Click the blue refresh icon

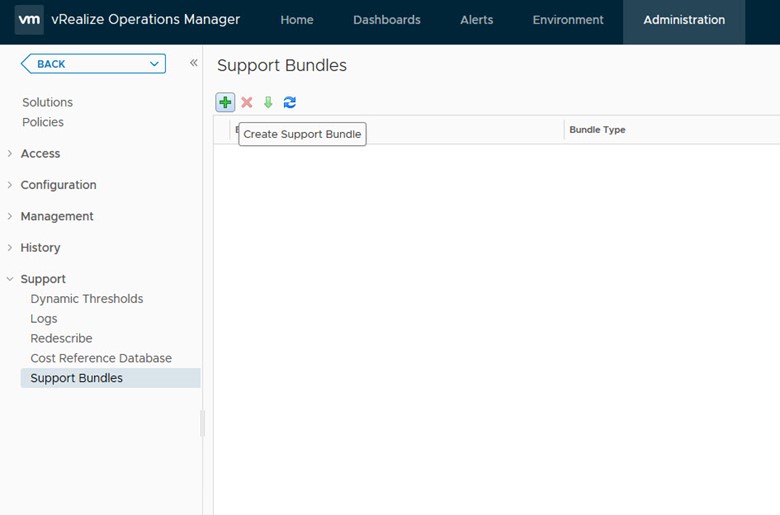[290, 103]
